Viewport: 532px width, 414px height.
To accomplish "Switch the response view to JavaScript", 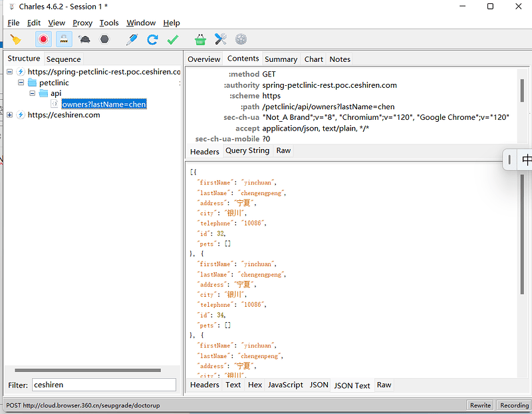I will click(x=285, y=385).
